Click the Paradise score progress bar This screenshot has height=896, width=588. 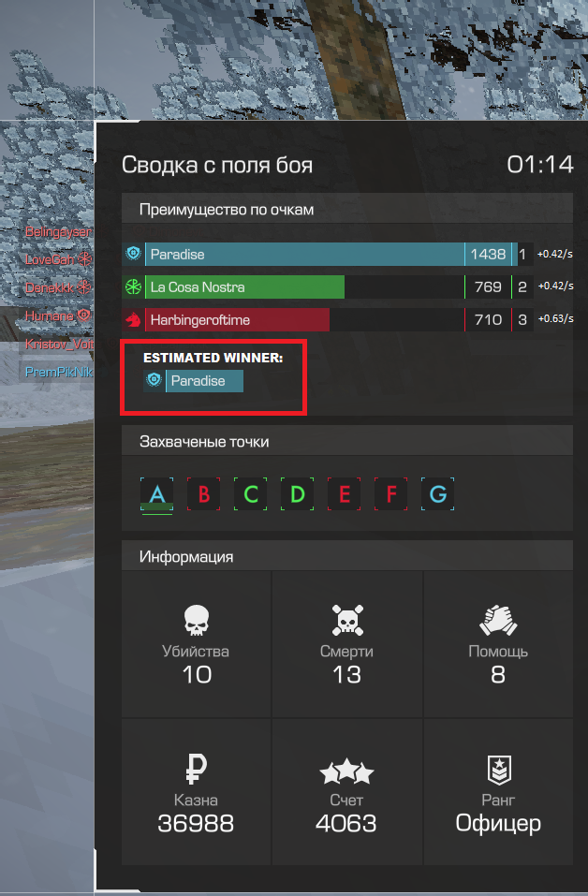click(x=331, y=255)
